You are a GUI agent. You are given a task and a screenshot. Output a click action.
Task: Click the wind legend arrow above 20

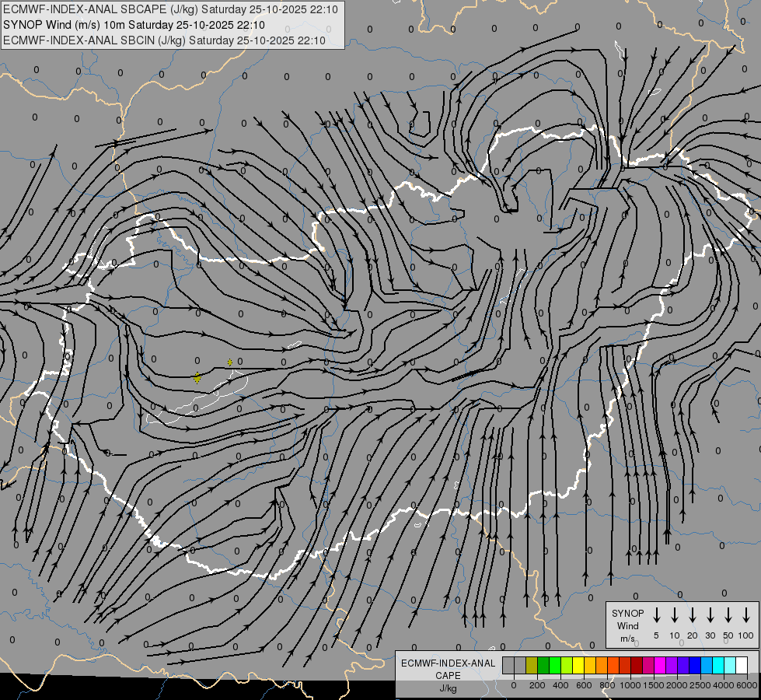[692, 615]
